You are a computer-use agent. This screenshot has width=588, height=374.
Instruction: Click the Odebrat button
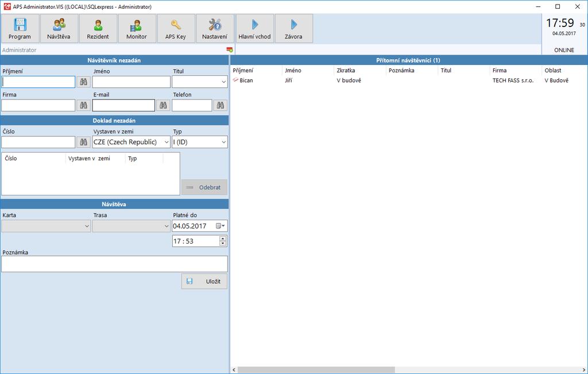[204, 187]
